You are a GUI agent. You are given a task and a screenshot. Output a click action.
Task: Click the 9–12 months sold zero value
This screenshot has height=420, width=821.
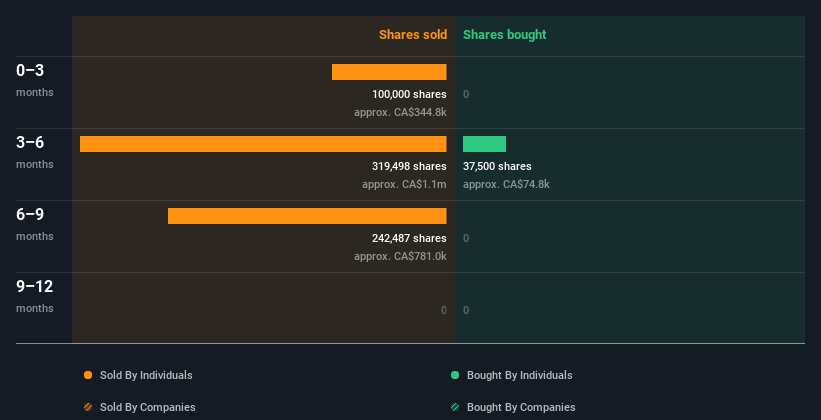[443, 310]
